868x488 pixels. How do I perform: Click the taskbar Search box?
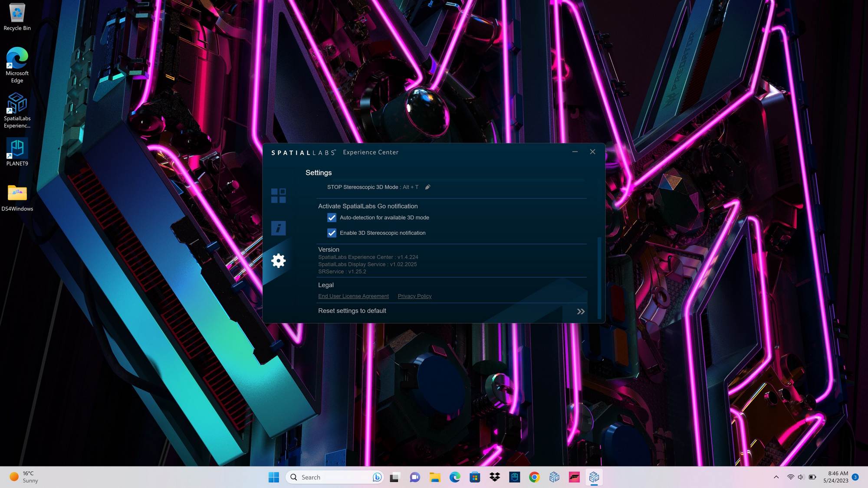334,477
